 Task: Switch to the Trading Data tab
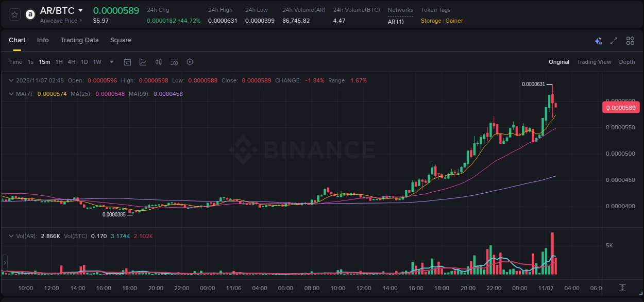pyautogui.click(x=79, y=40)
